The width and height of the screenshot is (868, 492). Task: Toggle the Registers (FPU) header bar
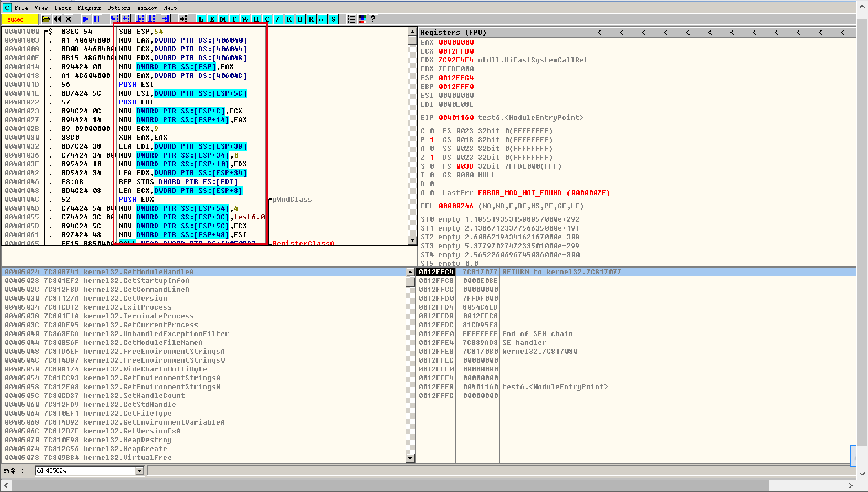(638, 33)
